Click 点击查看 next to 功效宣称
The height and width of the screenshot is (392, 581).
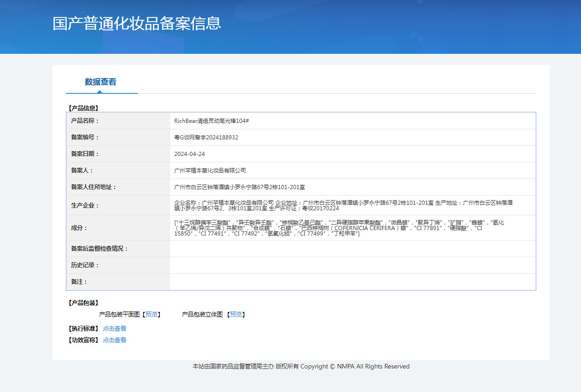pos(115,340)
